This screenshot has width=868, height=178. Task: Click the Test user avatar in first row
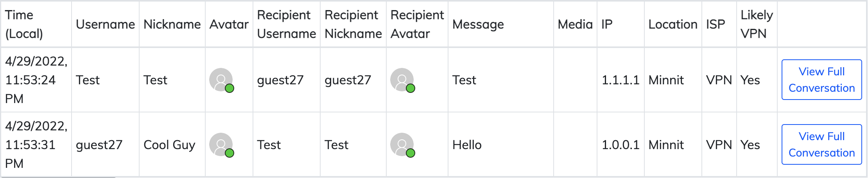221,80
